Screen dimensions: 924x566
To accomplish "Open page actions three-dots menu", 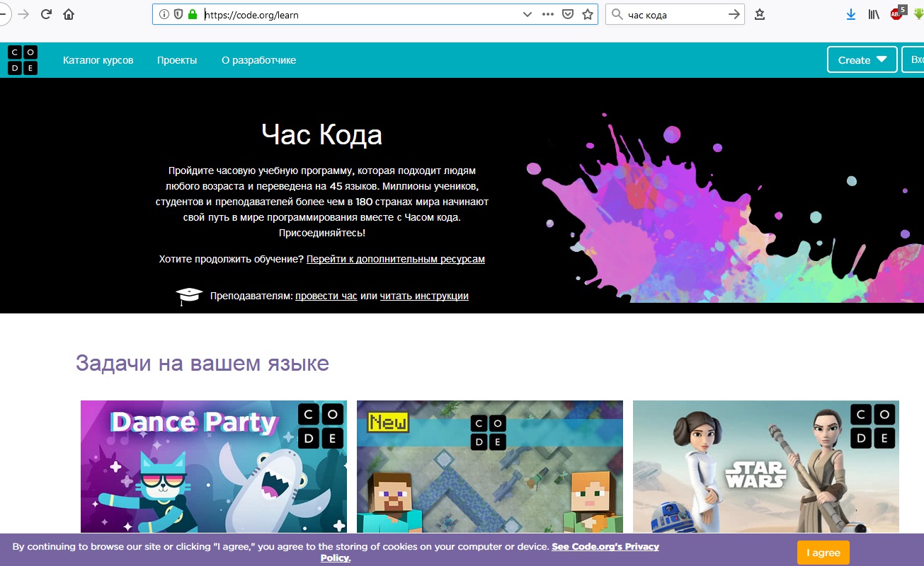I will (548, 14).
